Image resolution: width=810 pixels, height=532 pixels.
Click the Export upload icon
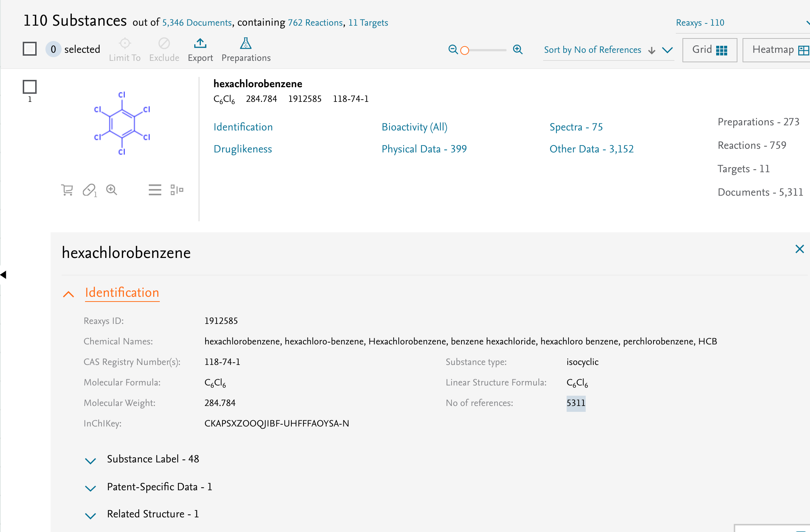[x=200, y=44]
